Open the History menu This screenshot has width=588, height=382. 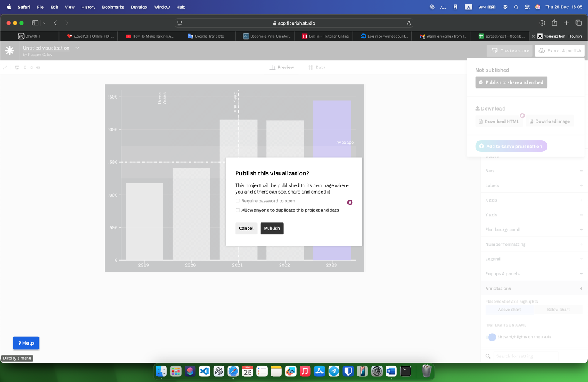click(88, 7)
